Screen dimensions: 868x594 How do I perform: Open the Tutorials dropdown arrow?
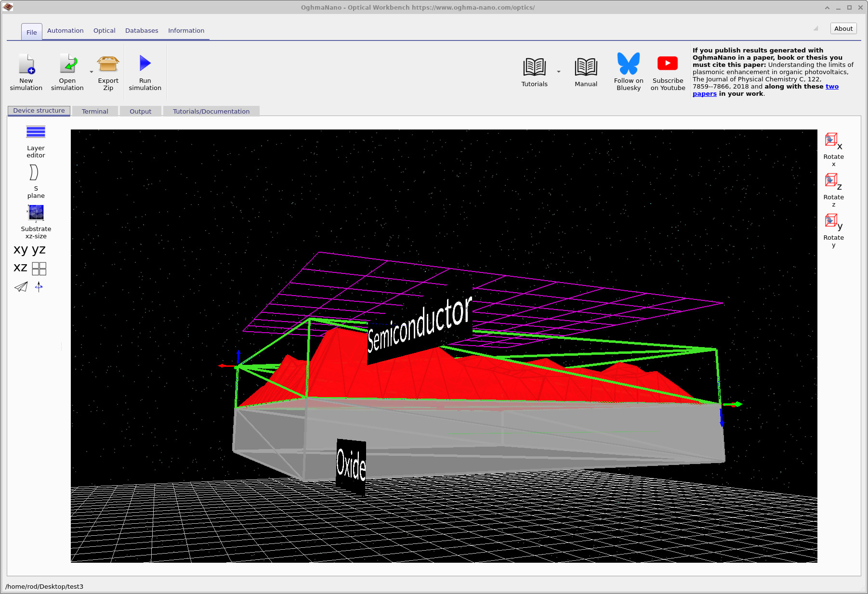click(x=558, y=71)
